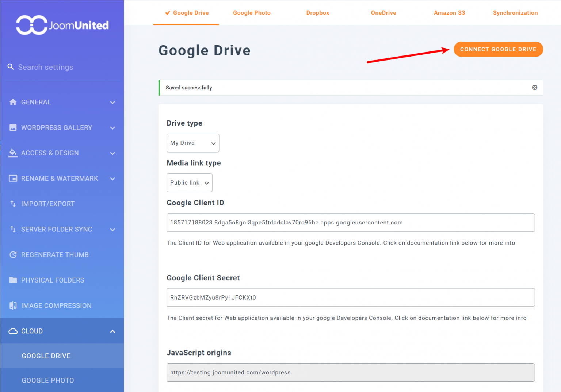Click the Drive type label
The height and width of the screenshot is (392, 561).
click(x=184, y=123)
